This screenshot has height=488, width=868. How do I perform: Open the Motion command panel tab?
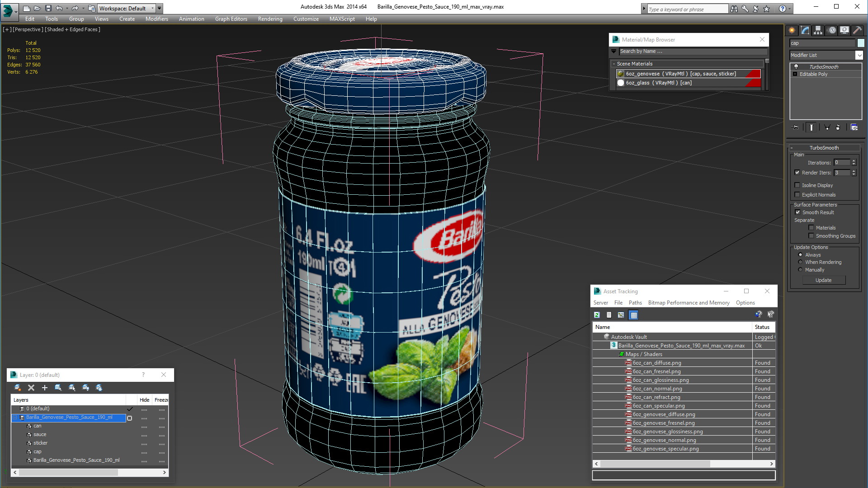click(832, 30)
